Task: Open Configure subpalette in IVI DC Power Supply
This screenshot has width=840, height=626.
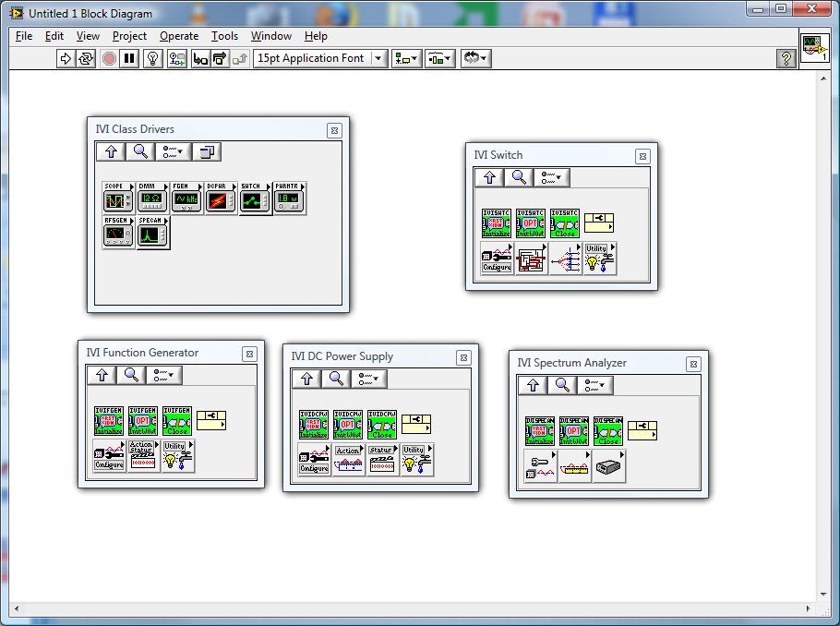Action: click(314, 460)
